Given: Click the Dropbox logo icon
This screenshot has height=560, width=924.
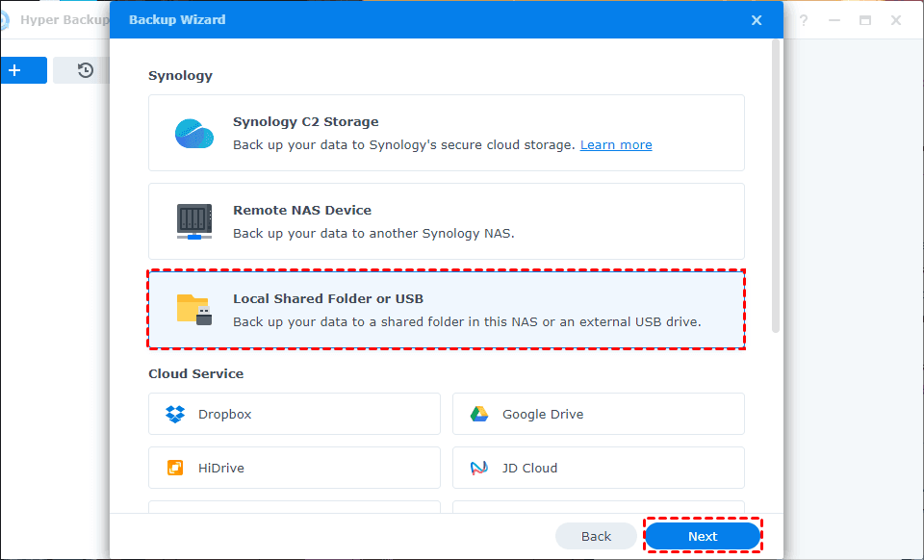Looking at the screenshot, I should tap(175, 415).
